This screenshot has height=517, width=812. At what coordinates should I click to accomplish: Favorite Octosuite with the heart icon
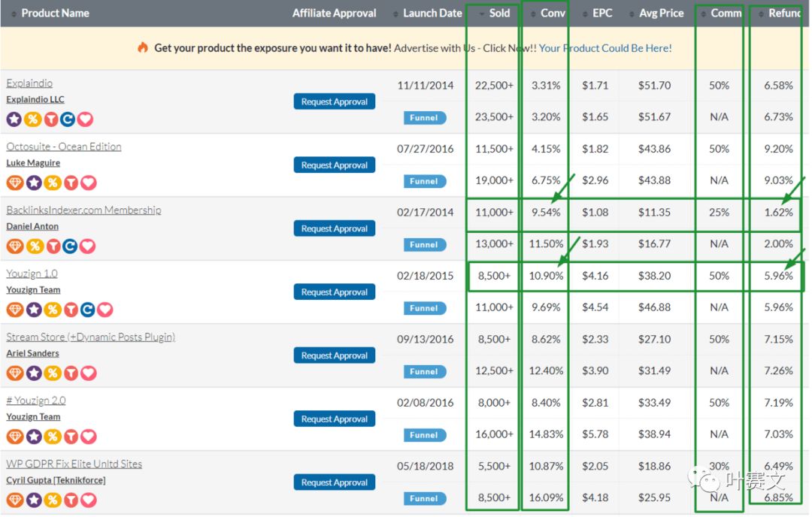(x=89, y=183)
